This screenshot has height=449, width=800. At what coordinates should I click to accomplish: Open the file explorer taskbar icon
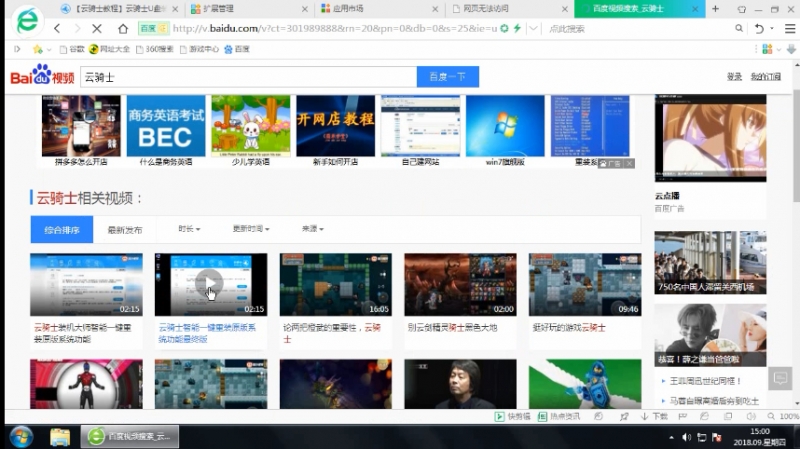point(60,437)
